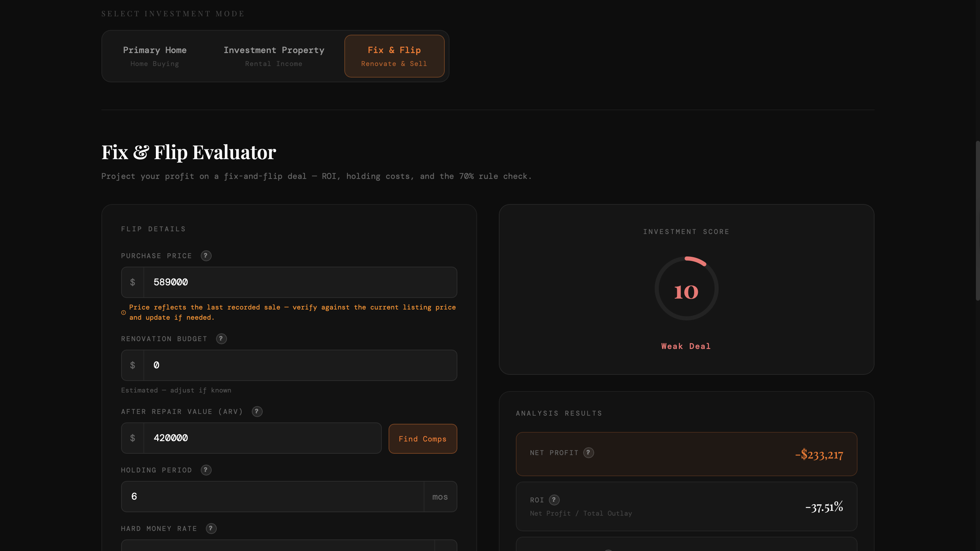Click Purchase Price help icon
This screenshot has width=980, height=551.
click(206, 255)
